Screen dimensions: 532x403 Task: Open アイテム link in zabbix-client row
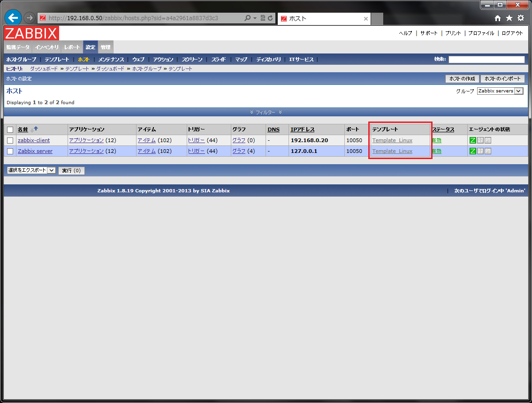pyautogui.click(x=146, y=140)
